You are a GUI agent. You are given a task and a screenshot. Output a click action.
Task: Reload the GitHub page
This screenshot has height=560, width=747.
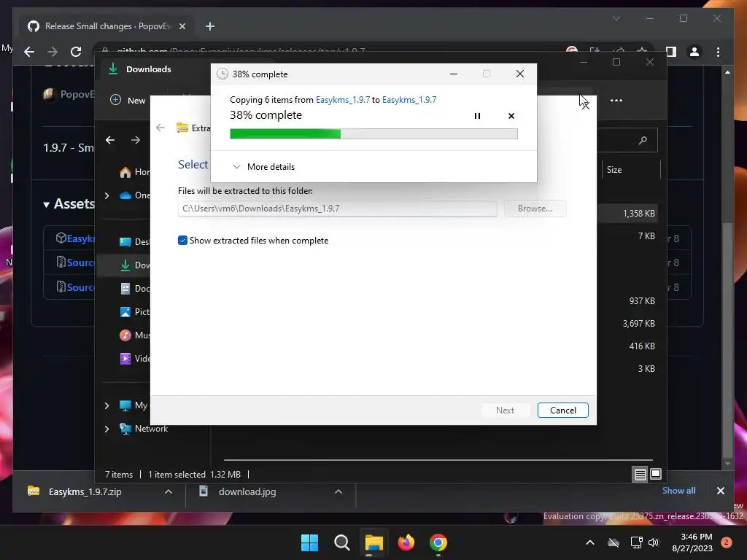[x=76, y=52]
